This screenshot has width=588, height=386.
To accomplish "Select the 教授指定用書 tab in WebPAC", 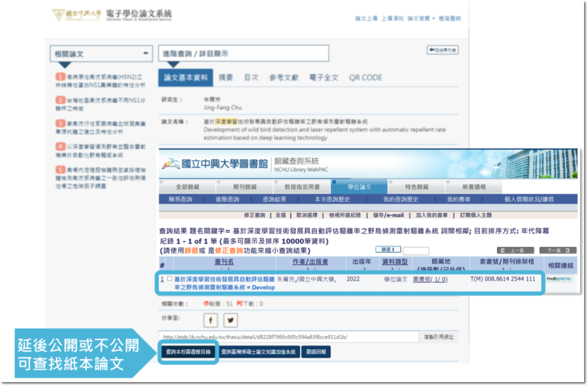I will (x=302, y=187).
